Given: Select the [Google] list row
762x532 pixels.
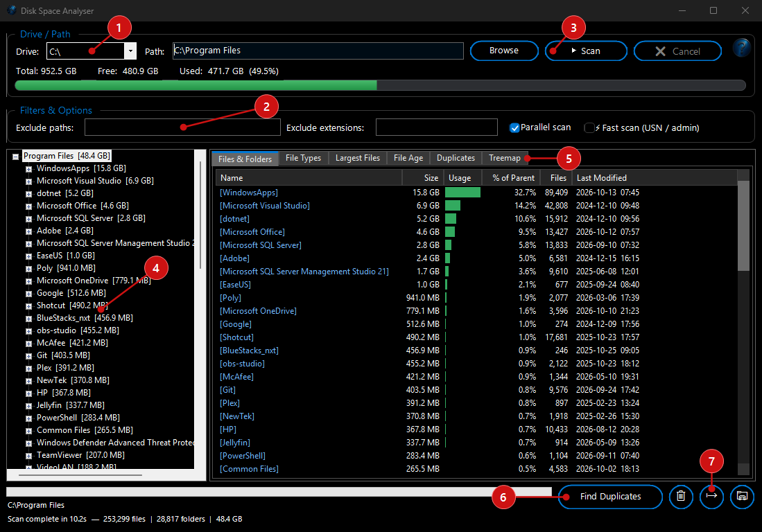Looking at the screenshot, I should [x=476, y=323].
